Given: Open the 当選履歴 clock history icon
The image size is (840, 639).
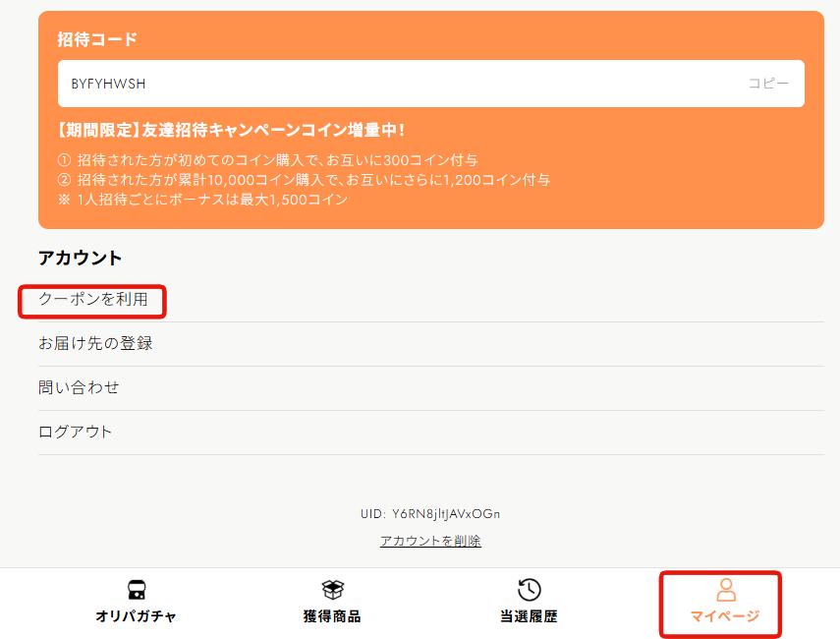Looking at the screenshot, I should click(529, 589).
